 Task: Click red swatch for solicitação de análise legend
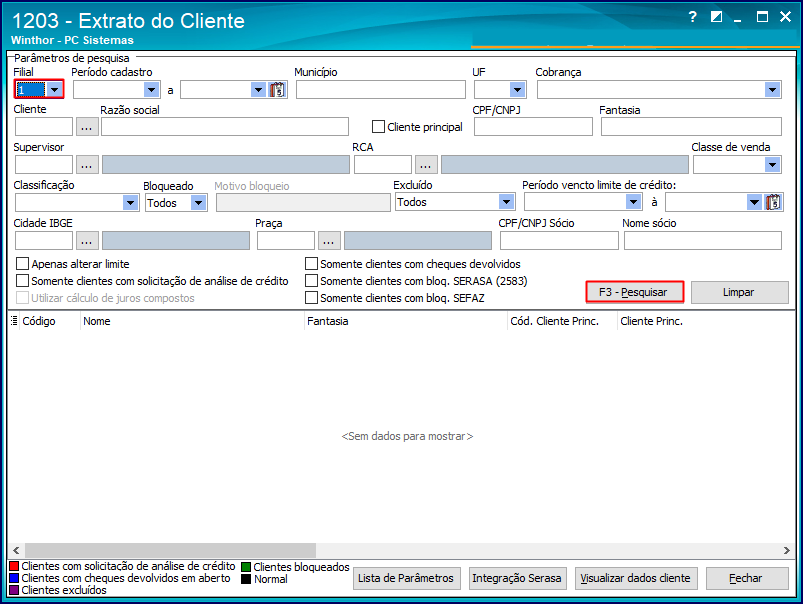pyautogui.click(x=14, y=566)
